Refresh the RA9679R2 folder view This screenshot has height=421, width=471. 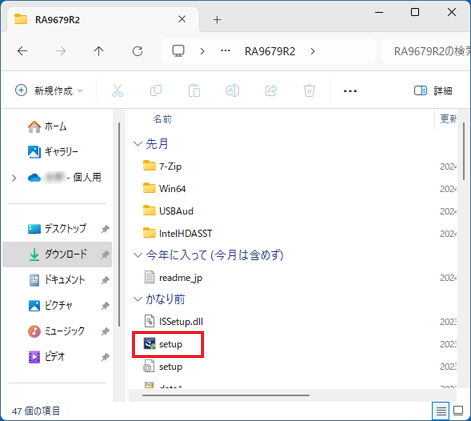[137, 51]
